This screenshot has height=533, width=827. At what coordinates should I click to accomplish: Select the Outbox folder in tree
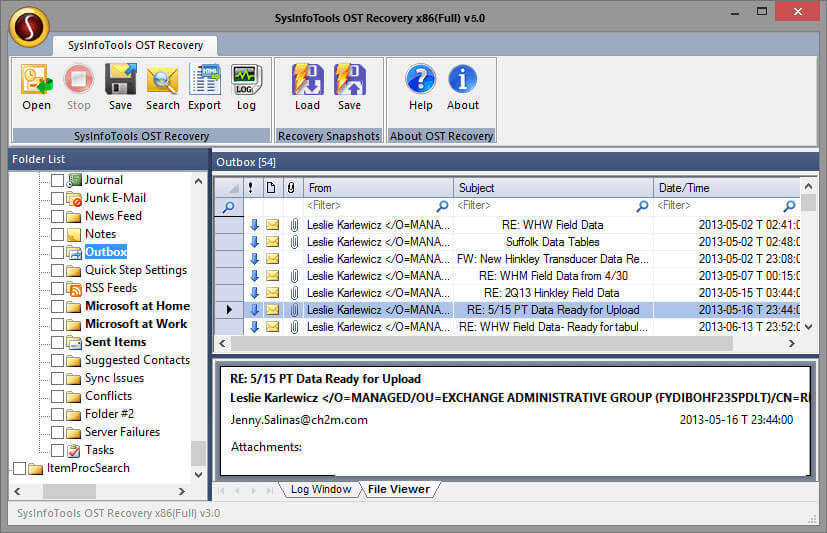click(105, 252)
